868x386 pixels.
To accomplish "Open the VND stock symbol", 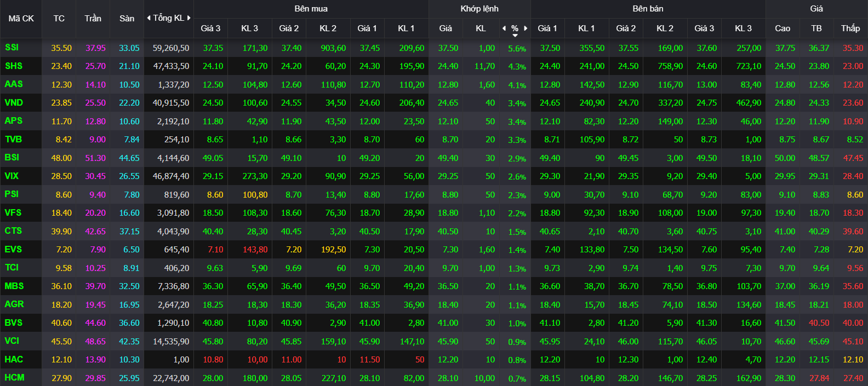I will [14, 102].
